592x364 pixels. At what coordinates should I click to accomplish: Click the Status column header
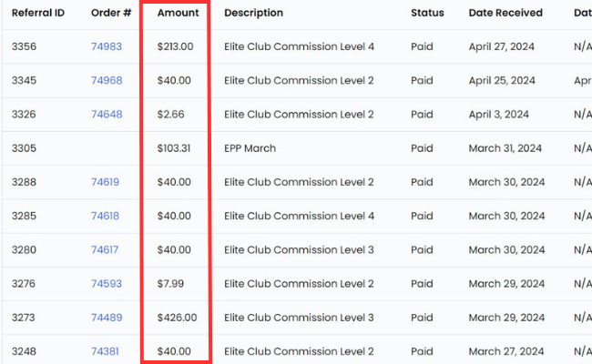427,13
